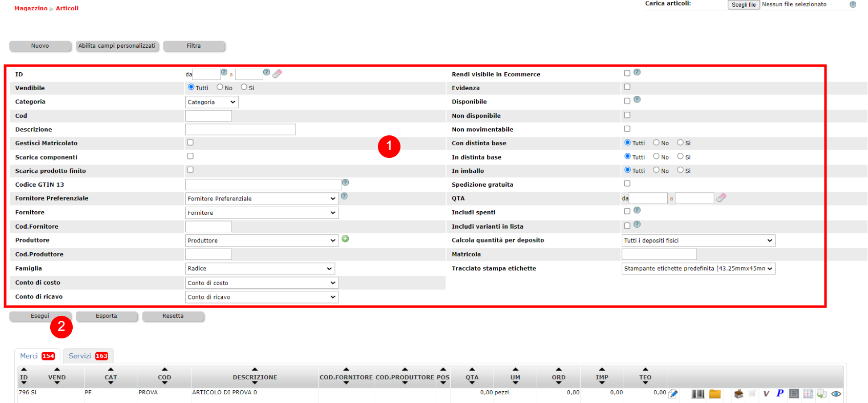
Task: Select 'Si' radio button for Vendibile
Action: (x=244, y=87)
